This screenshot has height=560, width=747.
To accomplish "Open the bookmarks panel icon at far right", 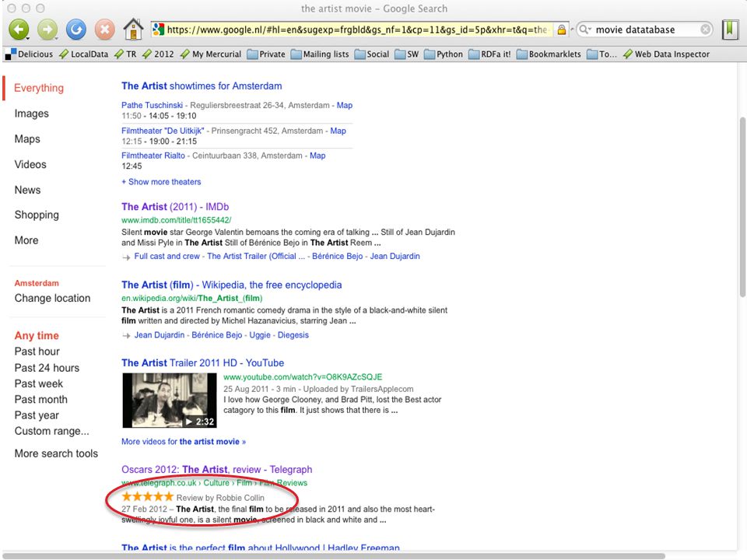I will pyautogui.click(x=729, y=30).
